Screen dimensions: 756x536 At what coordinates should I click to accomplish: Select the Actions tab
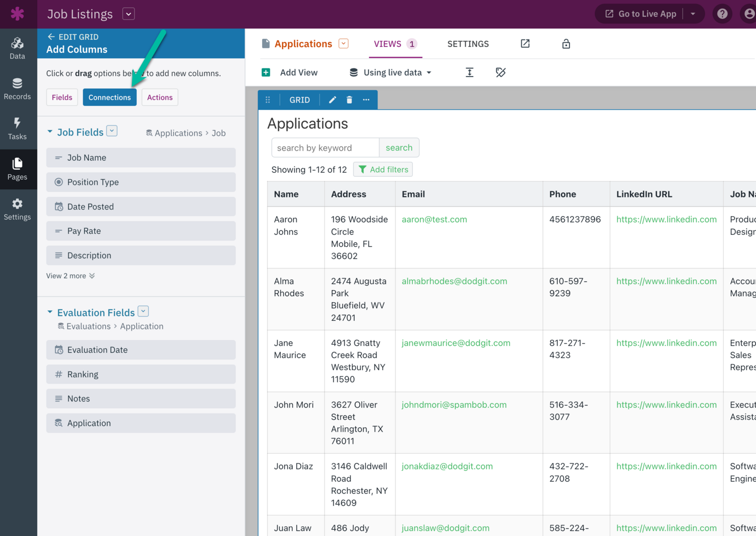click(160, 97)
